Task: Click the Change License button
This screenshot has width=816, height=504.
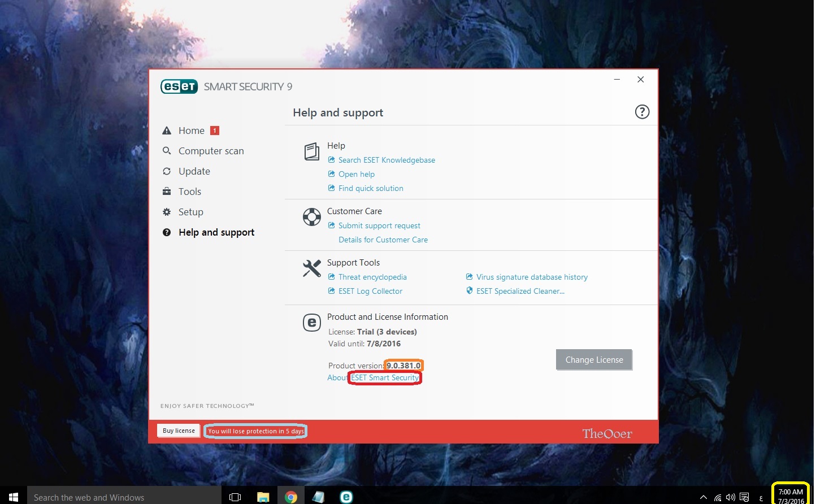Action: coord(594,360)
